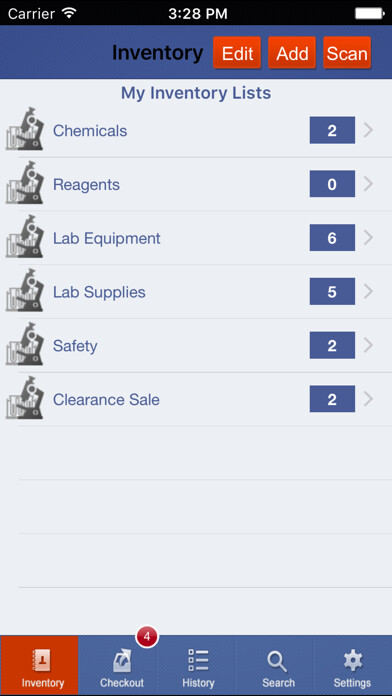Tap the red Checkout badge showing 4
This screenshot has width=392, height=696.
click(x=147, y=637)
